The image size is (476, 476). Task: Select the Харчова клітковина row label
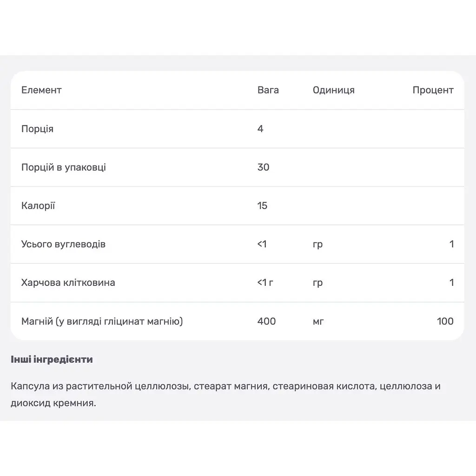[68, 283]
